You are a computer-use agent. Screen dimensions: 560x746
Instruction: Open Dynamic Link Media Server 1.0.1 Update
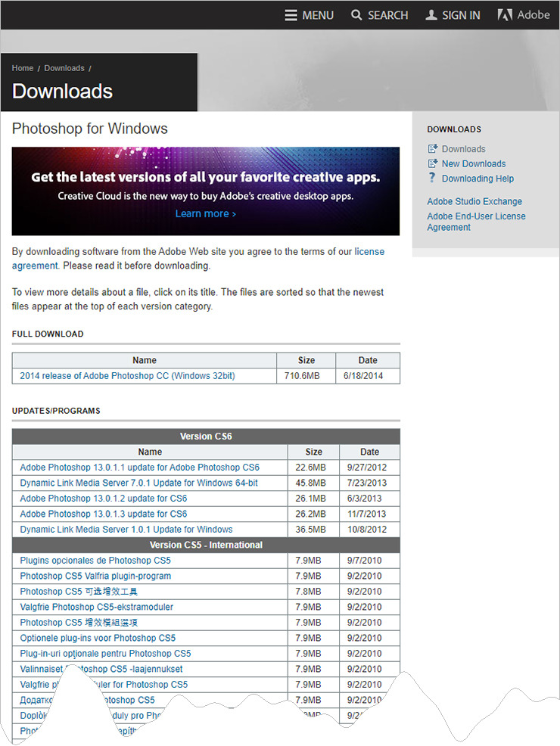click(126, 530)
